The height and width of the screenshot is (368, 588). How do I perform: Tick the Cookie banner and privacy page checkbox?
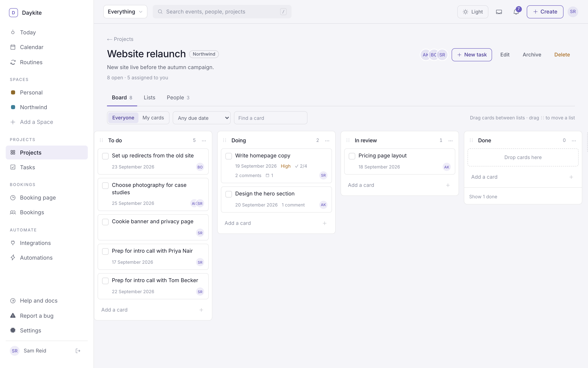(105, 222)
